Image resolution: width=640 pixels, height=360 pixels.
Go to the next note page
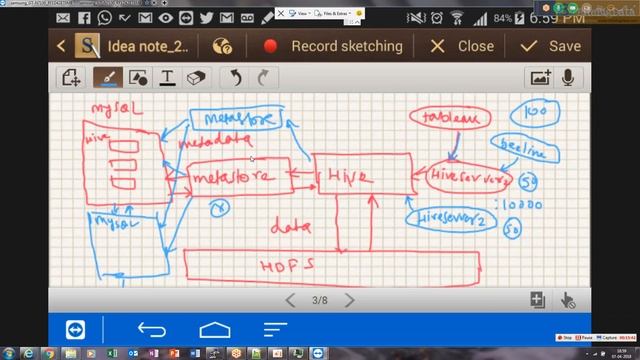coord(350,300)
